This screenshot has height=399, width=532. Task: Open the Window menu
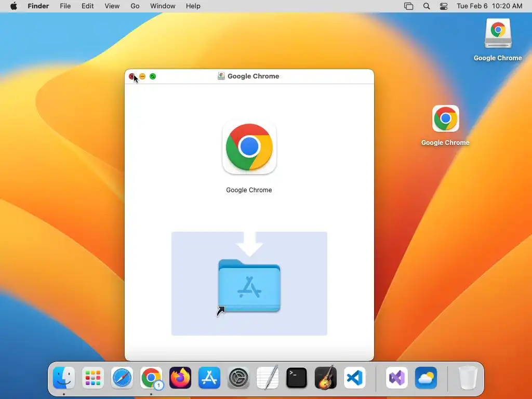[163, 6]
